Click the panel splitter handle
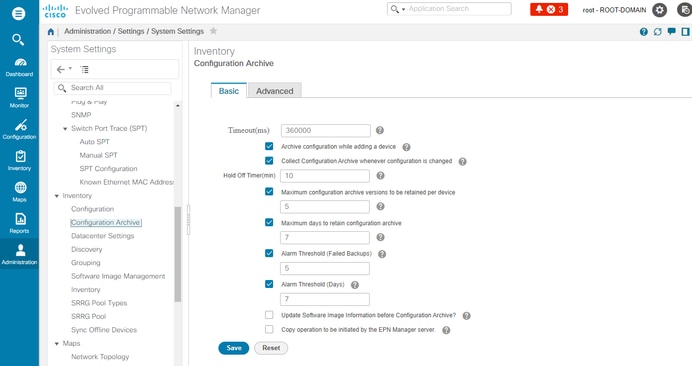 click(x=188, y=219)
